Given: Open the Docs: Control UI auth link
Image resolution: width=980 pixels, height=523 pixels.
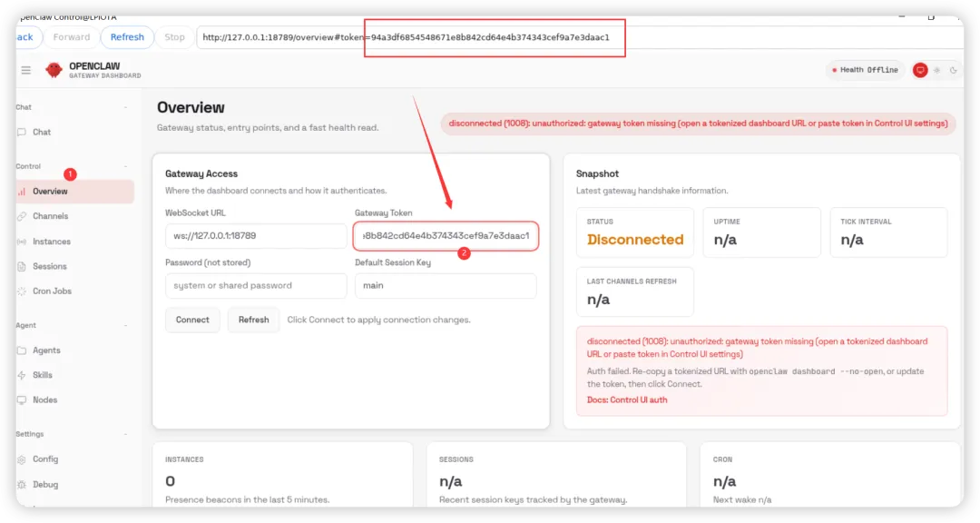Looking at the screenshot, I should point(627,400).
